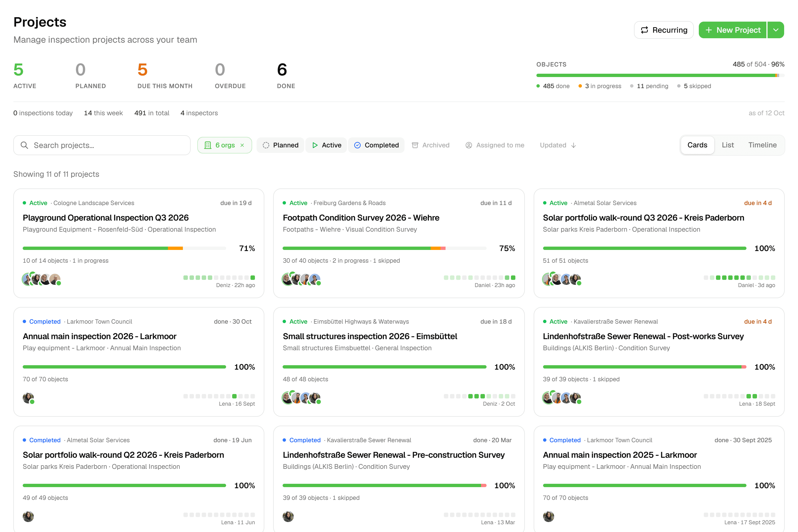Click the sort direction arrow icon
798x532 pixels.
(x=573, y=145)
